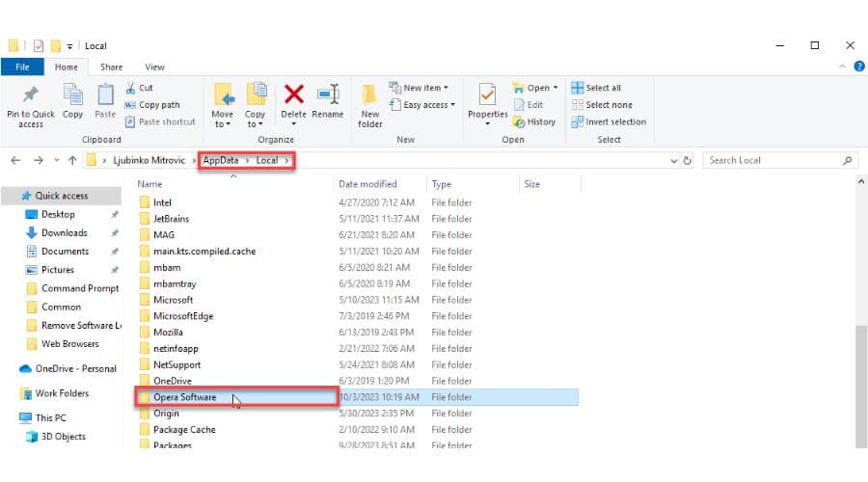Screen dimensions: 868x482
Task: Go back with the back arrow
Action: pyautogui.click(x=15, y=160)
